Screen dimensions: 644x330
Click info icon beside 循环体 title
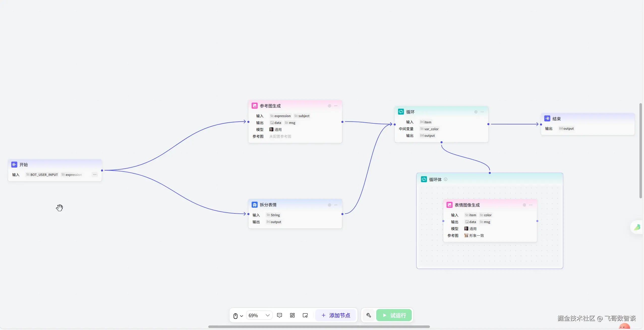click(446, 179)
